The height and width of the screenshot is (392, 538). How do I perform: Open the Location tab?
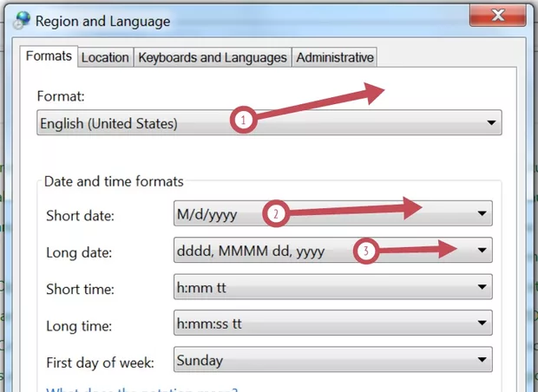104,58
